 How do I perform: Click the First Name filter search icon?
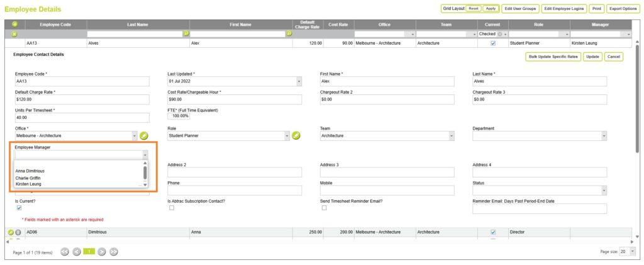pos(289,33)
